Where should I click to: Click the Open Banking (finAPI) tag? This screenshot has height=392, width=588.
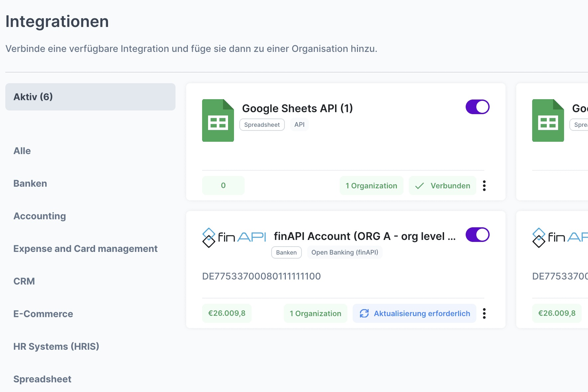point(345,252)
